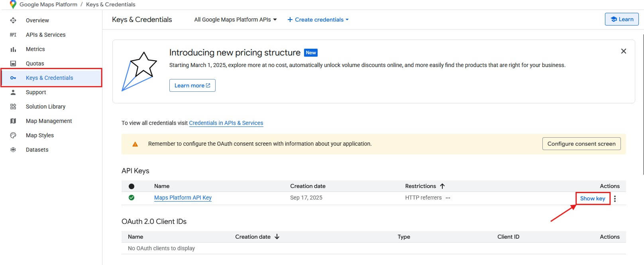
Task: Click the Map Styles palette icon
Action: pyautogui.click(x=13, y=135)
